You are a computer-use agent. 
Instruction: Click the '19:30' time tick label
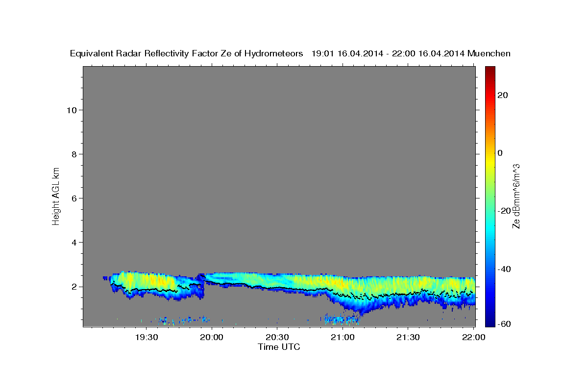146,337
